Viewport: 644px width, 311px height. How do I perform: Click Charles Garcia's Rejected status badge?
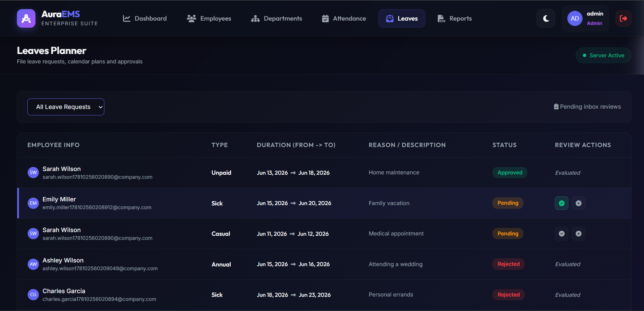pos(509,295)
